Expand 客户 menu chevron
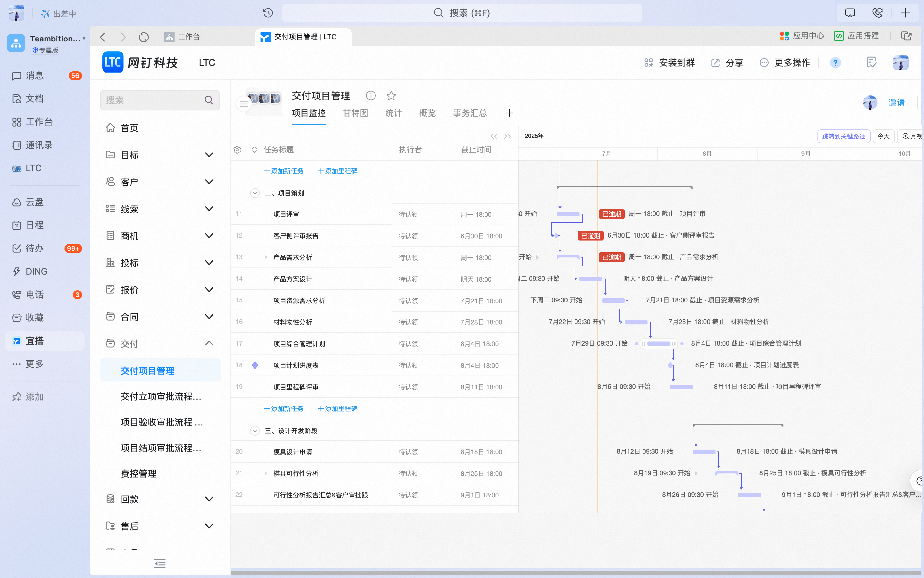 pyautogui.click(x=209, y=182)
